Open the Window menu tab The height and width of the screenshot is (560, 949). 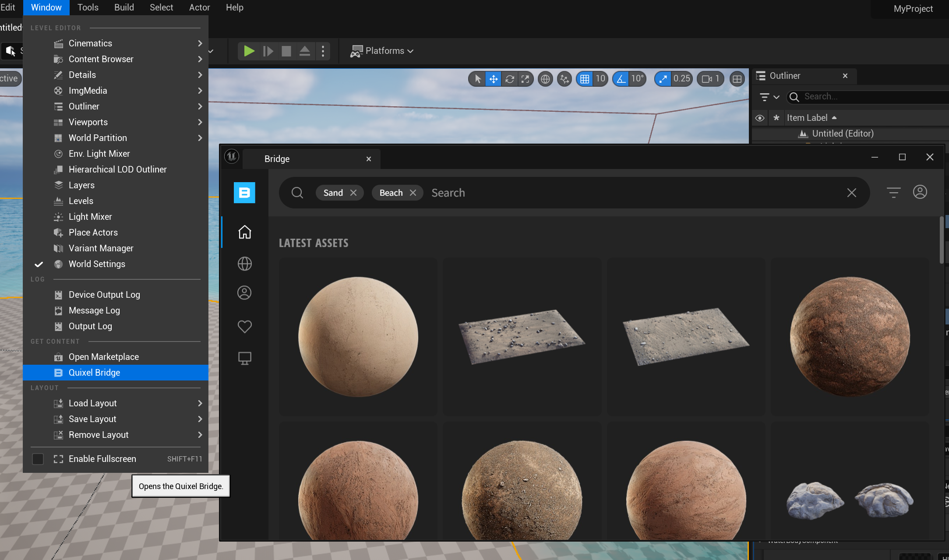pos(45,7)
